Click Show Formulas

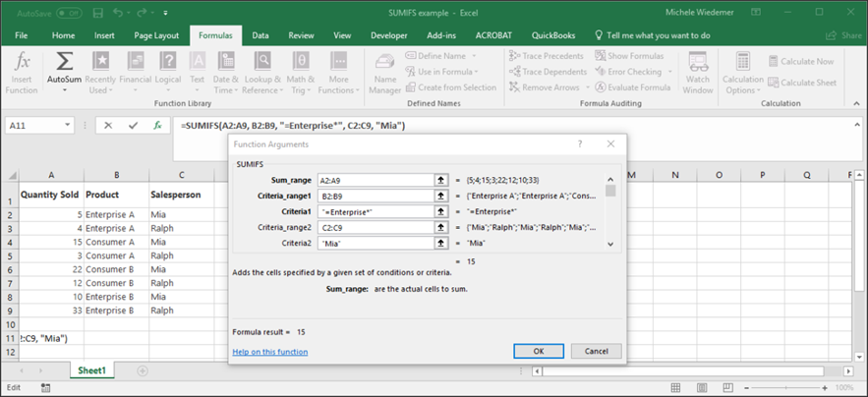[629, 56]
